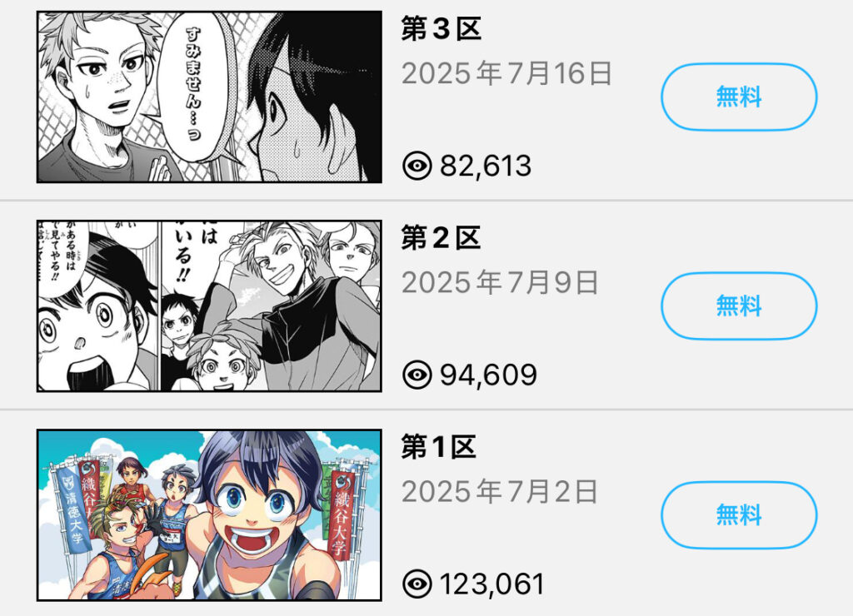Select the 第3区 chapter title
Viewport: 853px width, 616px height.
(441, 29)
